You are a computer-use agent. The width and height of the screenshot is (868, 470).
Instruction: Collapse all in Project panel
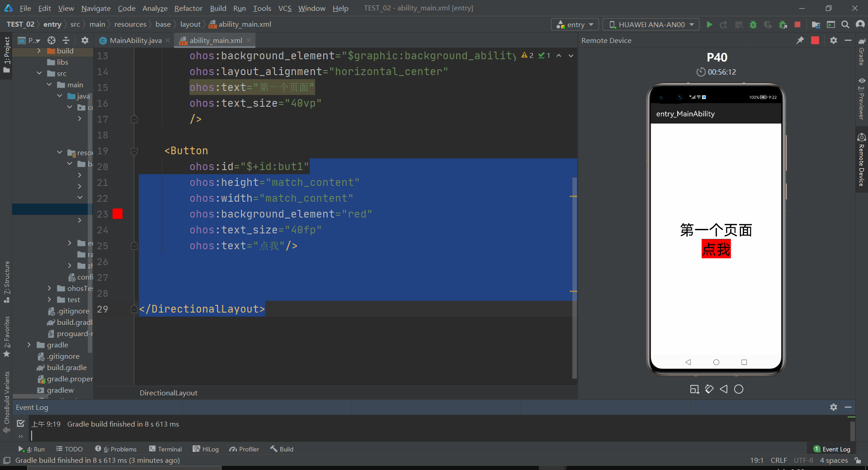click(66, 40)
